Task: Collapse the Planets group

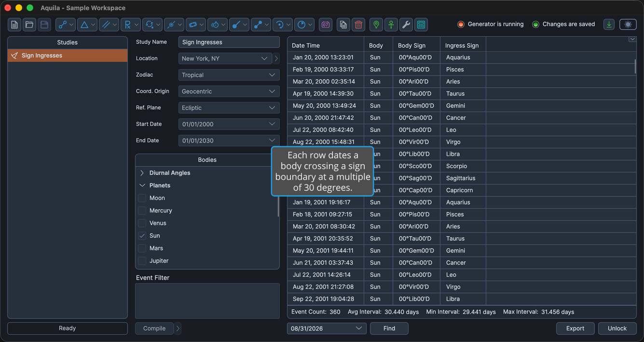Action: click(x=142, y=185)
